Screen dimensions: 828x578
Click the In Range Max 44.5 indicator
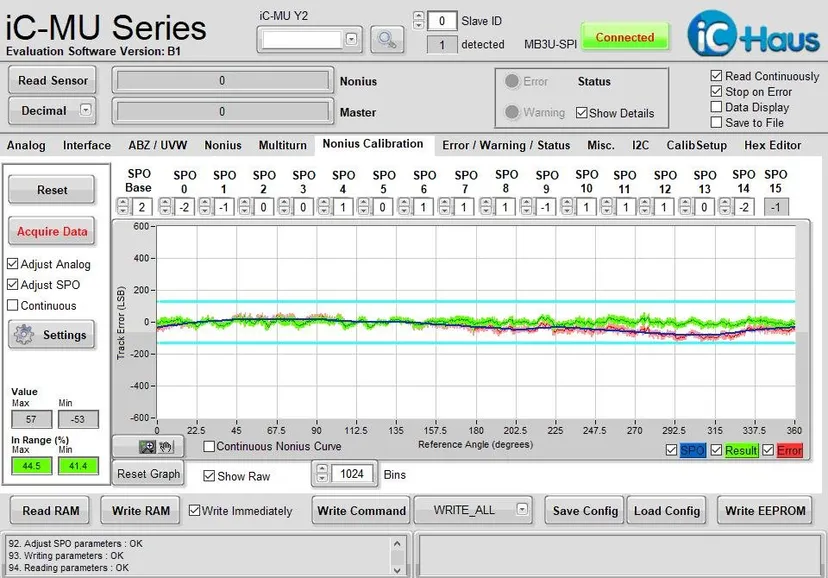tap(32, 466)
